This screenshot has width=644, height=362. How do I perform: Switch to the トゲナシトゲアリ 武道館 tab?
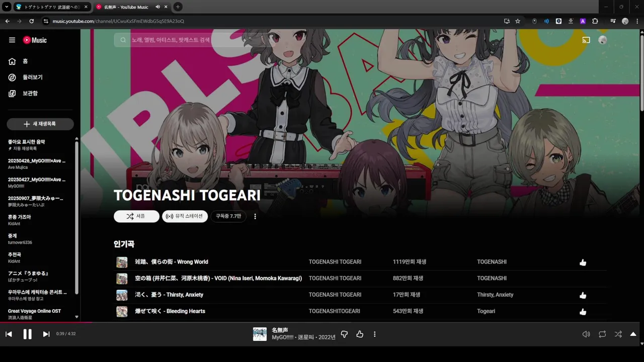52,7
